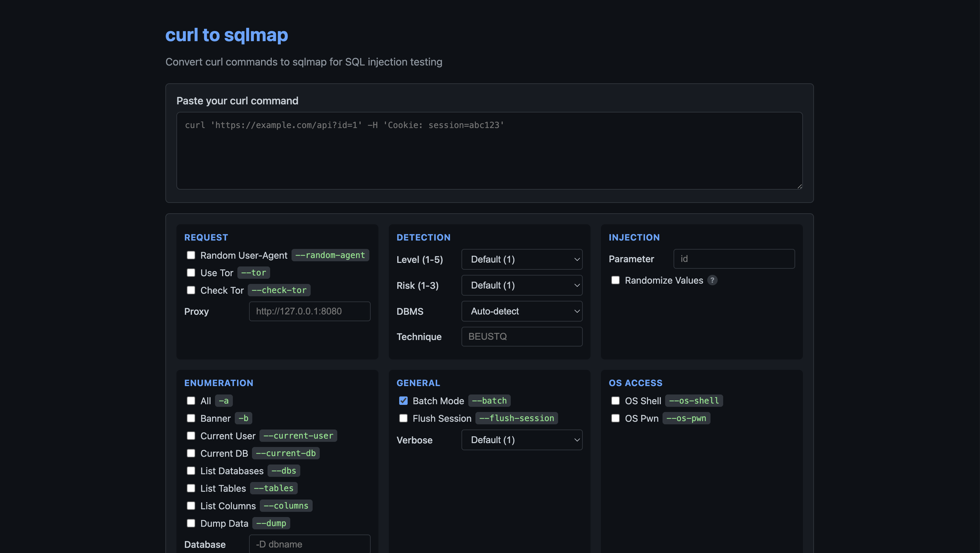This screenshot has height=553, width=980.
Task: Disable Batch Mode
Action: [x=403, y=401]
